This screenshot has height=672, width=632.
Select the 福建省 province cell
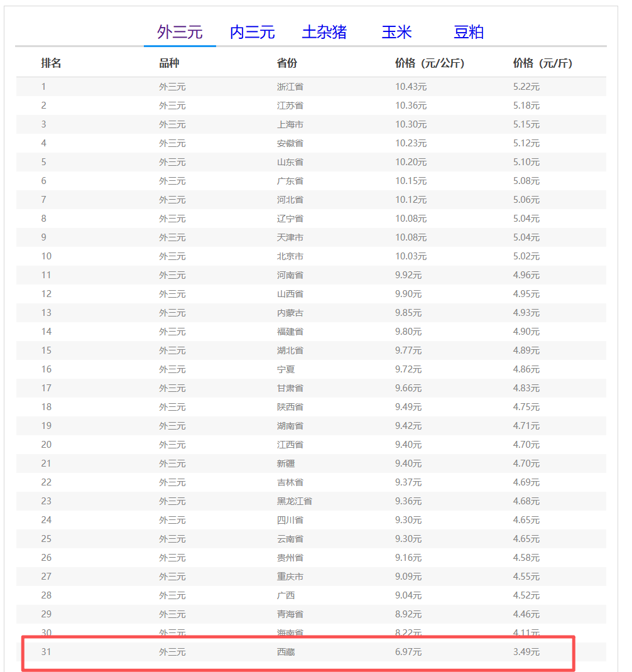[290, 332]
